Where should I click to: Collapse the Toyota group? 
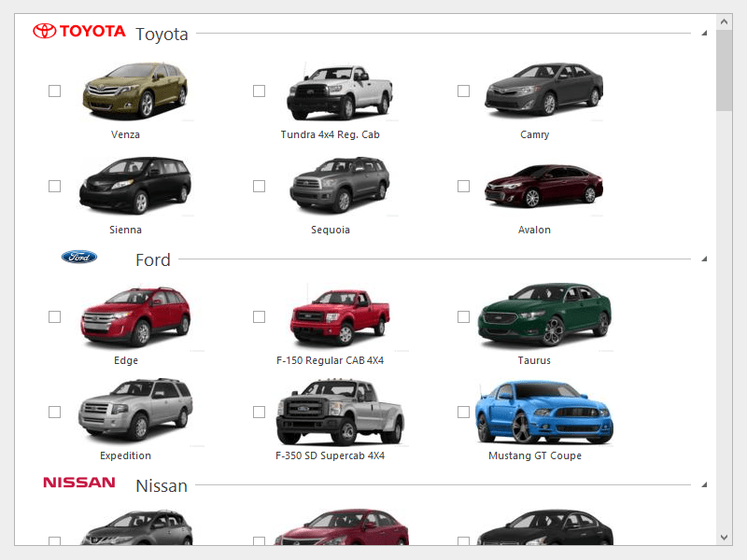coord(703,34)
